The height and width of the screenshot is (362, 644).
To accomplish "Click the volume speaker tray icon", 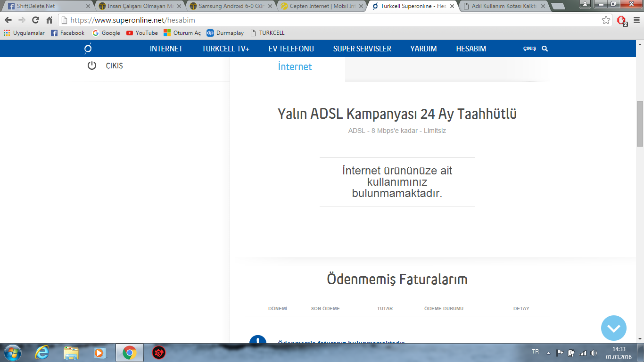I will (x=594, y=353).
